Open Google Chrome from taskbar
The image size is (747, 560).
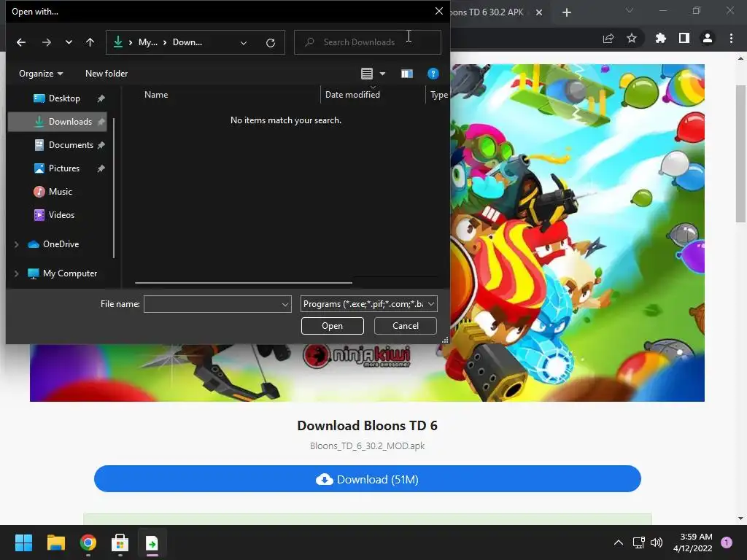click(88, 542)
